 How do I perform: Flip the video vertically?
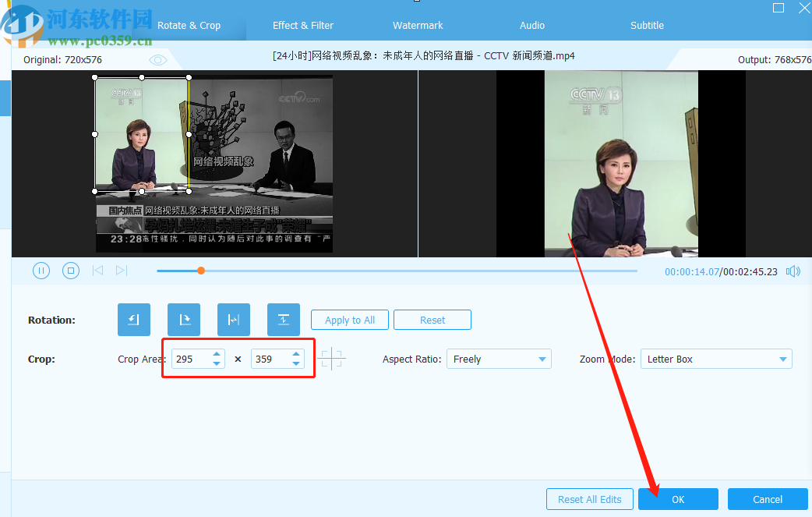(283, 319)
